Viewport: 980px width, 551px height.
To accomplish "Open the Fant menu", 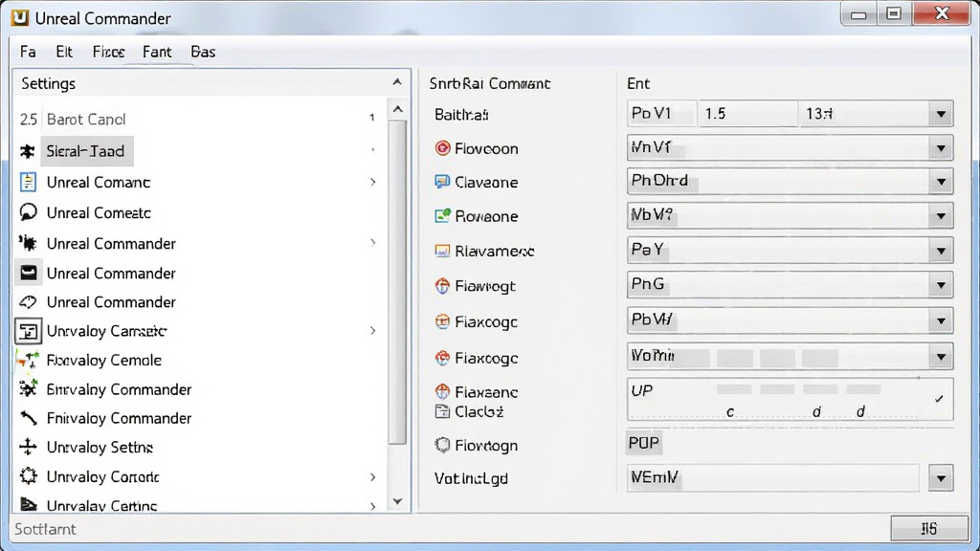I will pos(157,52).
